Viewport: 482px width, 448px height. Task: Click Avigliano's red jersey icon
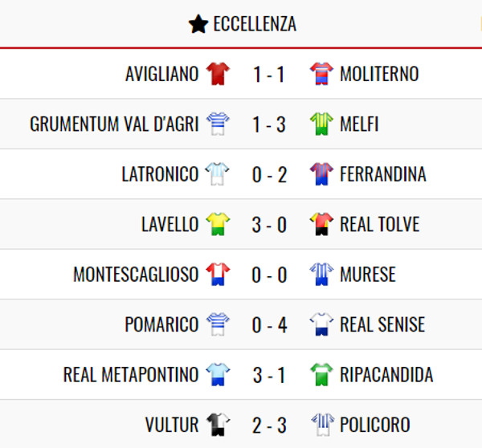[x=218, y=74]
